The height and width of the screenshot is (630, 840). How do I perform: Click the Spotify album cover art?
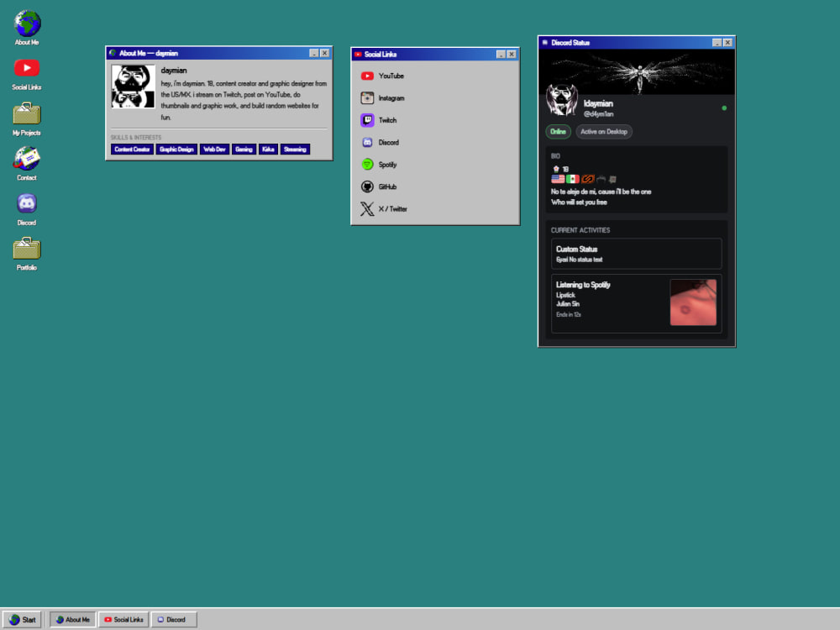pyautogui.click(x=693, y=302)
